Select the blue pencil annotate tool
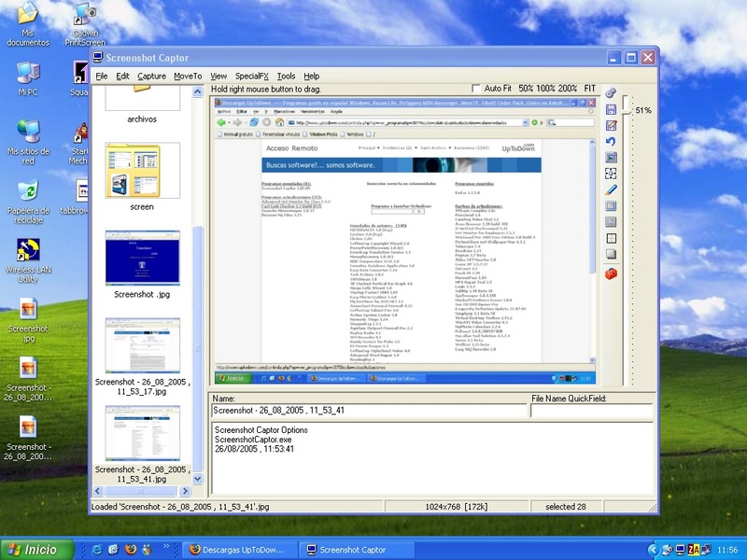747x560 pixels. coord(611,189)
